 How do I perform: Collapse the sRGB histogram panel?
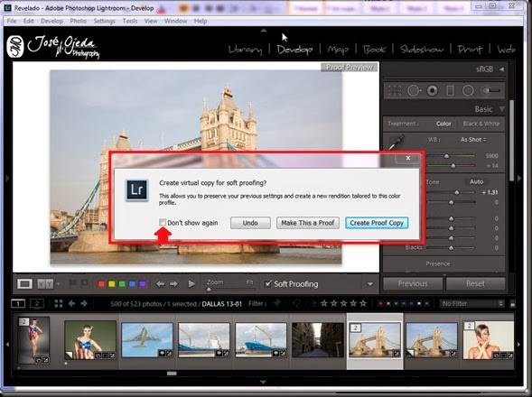coord(501,69)
